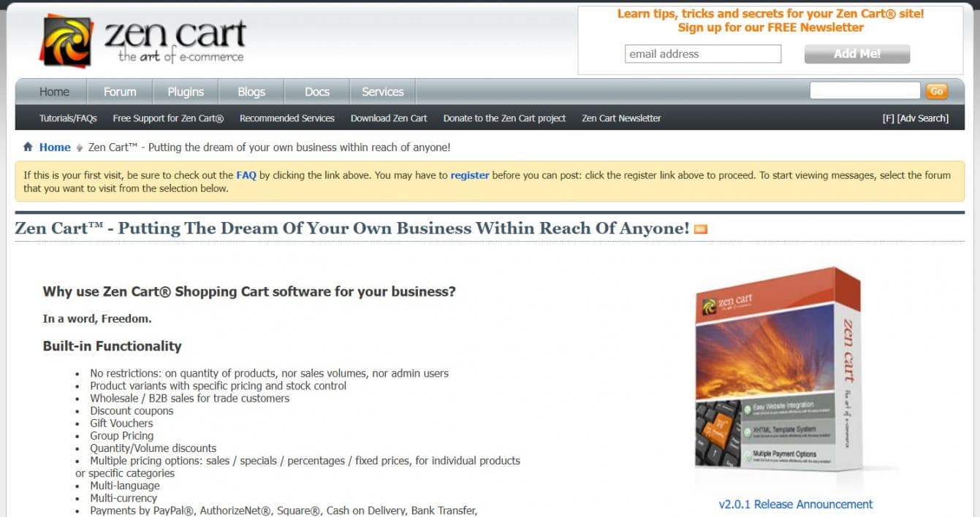Viewport: 980px width, 517px height.
Task: Open the Services tab
Action: pos(383,92)
